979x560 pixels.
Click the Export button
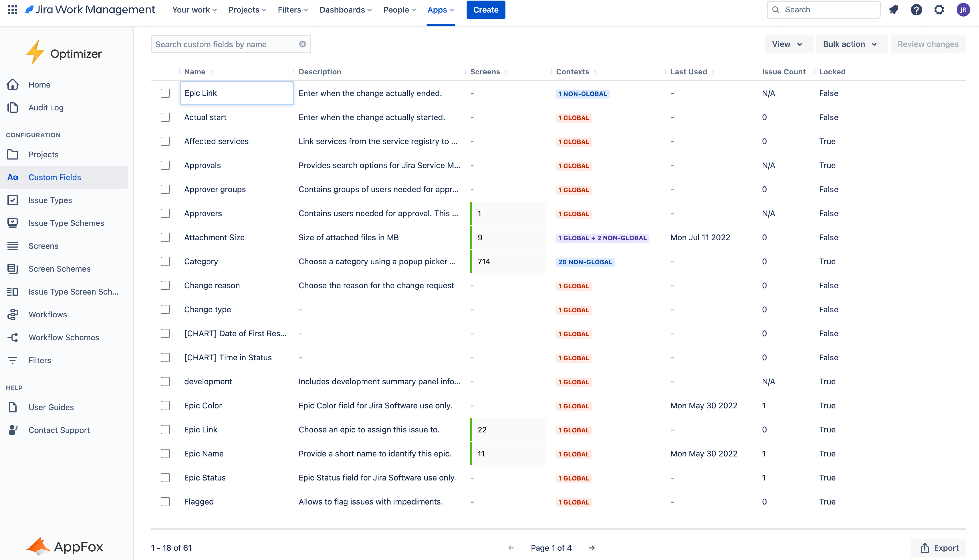[x=939, y=548]
